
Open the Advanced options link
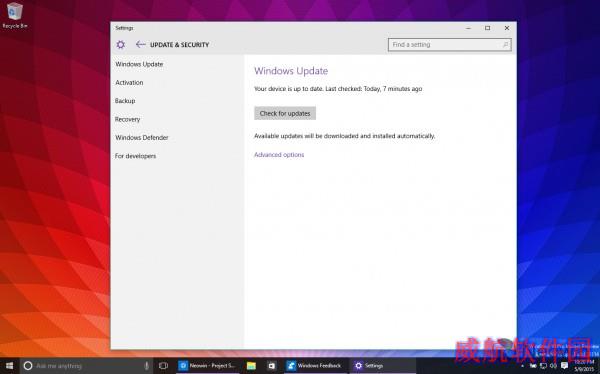pos(279,155)
